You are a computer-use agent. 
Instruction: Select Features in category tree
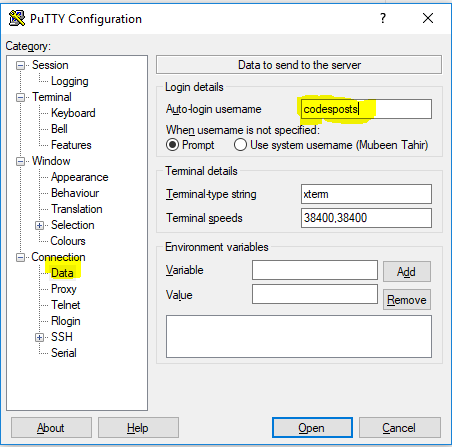click(71, 145)
